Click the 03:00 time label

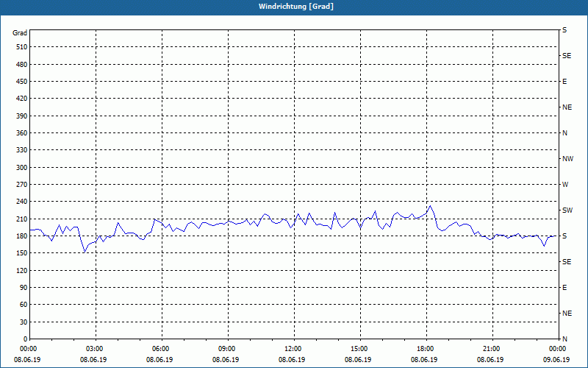(x=93, y=349)
